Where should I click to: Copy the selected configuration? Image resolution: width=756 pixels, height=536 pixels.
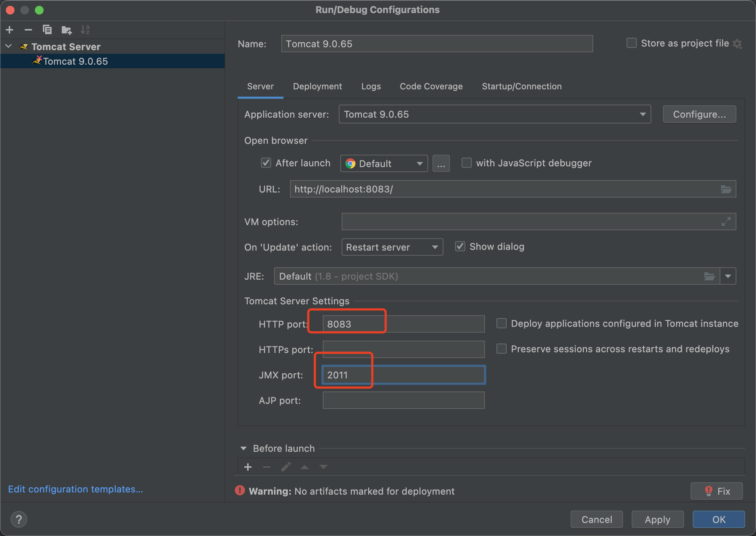(47, 30)
